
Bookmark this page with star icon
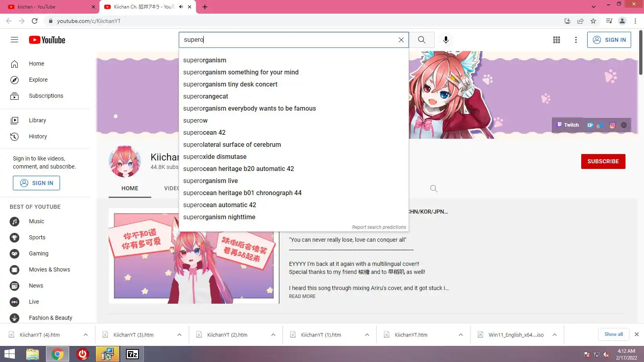click(x=593, y=21)
